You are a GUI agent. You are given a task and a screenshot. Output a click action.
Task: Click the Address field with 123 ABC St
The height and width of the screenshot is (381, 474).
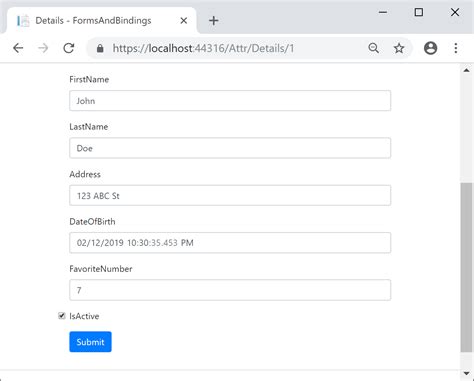[230, 195]
